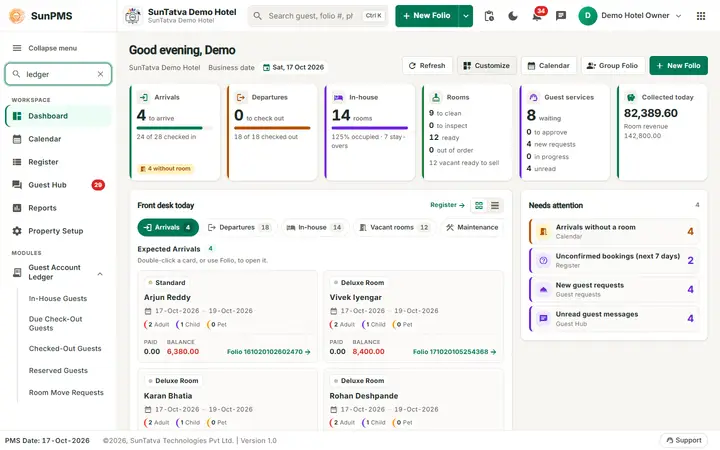The height and width of the screenshot is (450, 720).
Task: Open Register in the sidebar
Action: [x=58, y=162]
